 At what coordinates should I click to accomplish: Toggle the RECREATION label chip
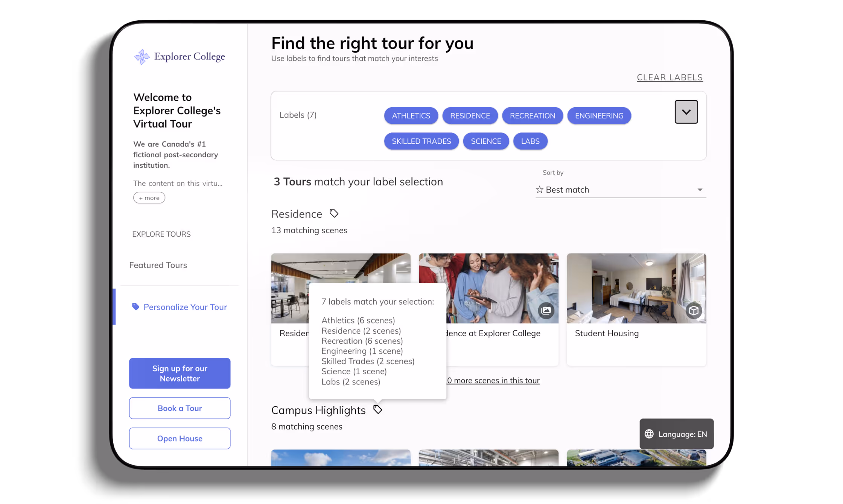533,116
